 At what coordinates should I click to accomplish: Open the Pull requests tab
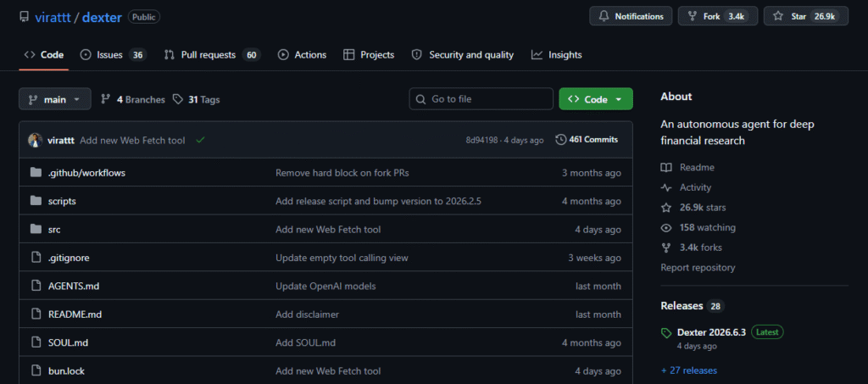pyautogui.click(x=212, y=55)
